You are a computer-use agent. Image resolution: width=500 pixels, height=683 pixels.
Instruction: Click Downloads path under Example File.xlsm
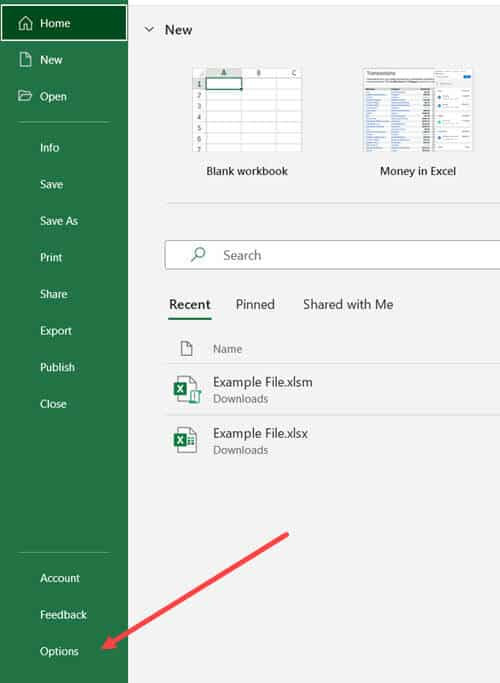coord(240,399)
